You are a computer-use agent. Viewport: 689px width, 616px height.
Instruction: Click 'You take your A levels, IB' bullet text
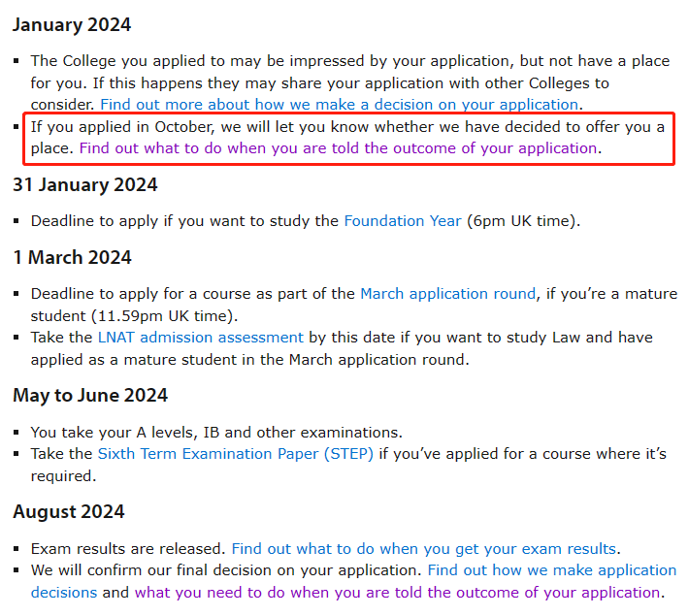click(216, 433)
